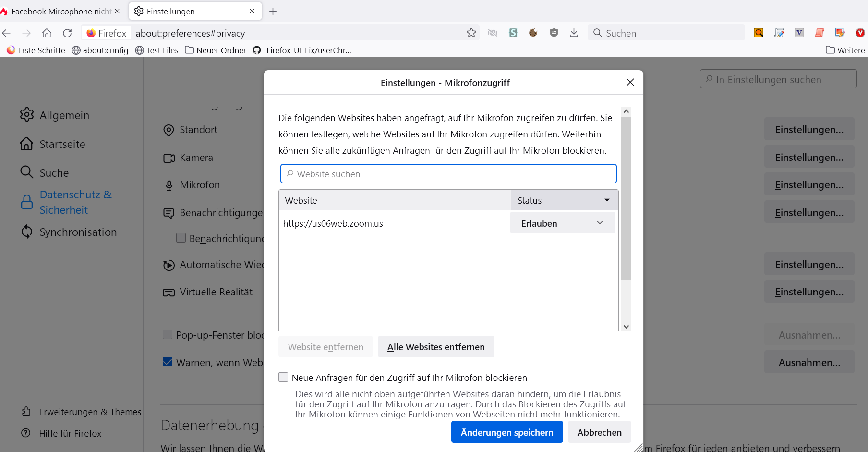The height and width of the screenshot is (452, 868).
Task: Reload the current page
Action: tap(67, 33)
